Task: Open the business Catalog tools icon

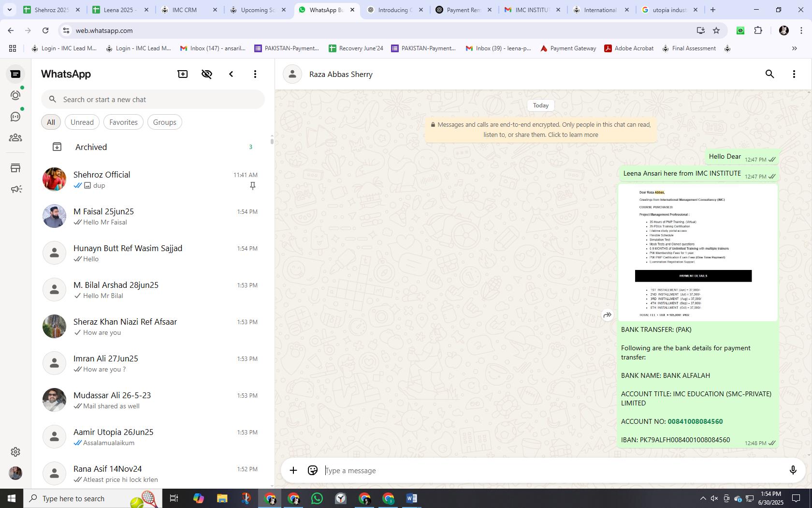Action: pos(15,168)
